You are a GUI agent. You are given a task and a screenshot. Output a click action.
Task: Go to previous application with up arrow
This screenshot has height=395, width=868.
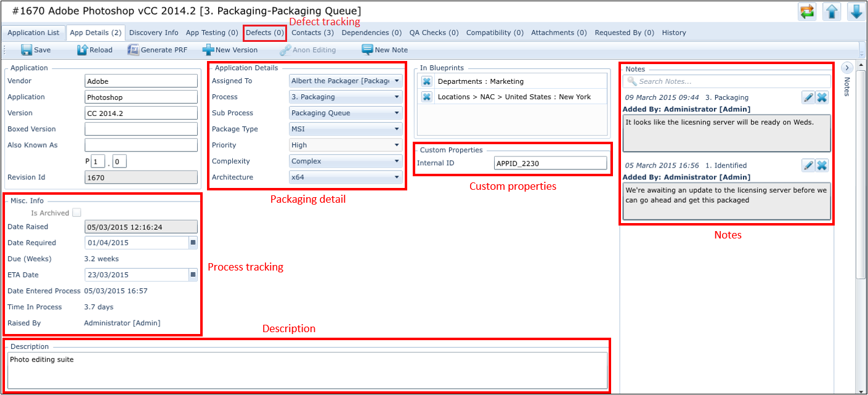pyautogui.click(x=831, y=12)
